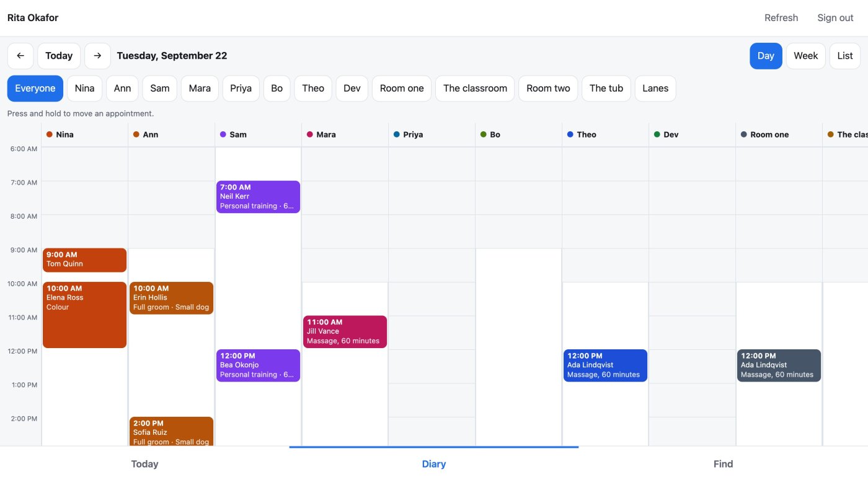868x480 pixels.
Task: Open the Find bottom tab
Action: pyautogui.click(x=723, y=464)
